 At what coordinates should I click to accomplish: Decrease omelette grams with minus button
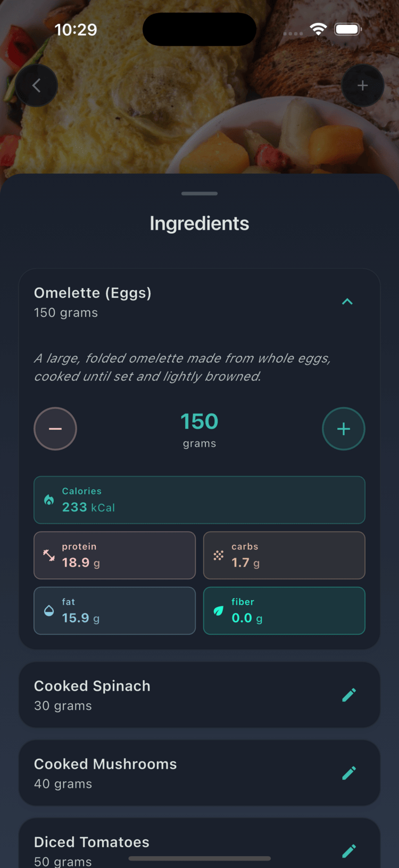tap(55, 429)
